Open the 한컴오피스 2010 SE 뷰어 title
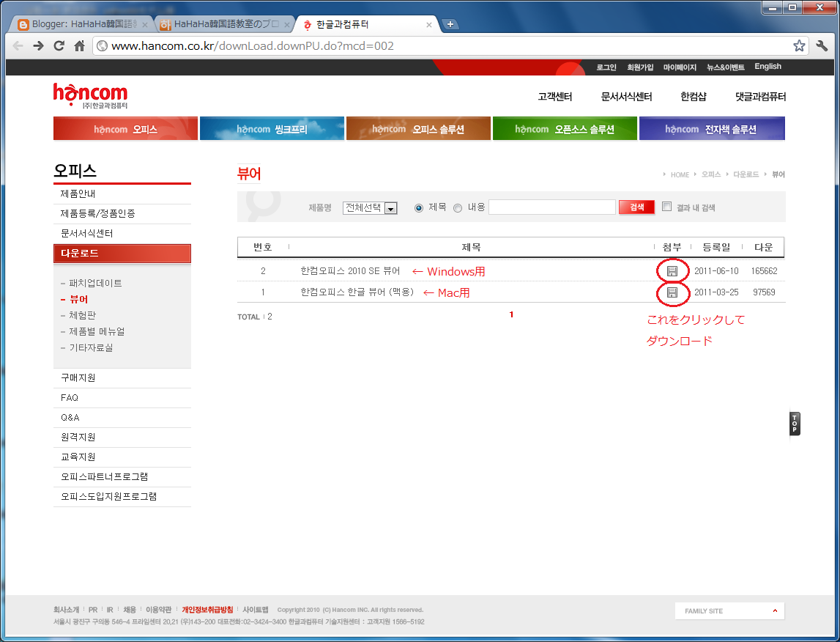 point(350,271)
